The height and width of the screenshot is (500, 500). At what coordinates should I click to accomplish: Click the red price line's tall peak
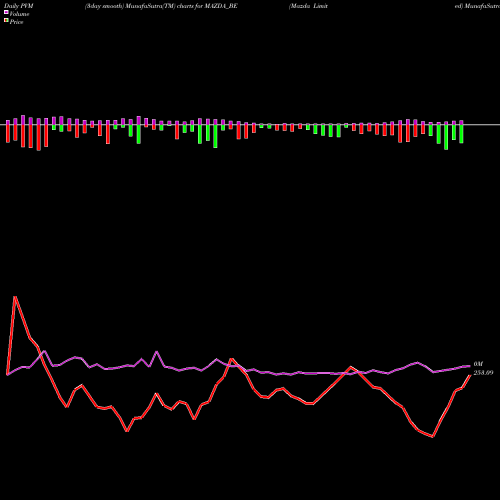pos(15,297)
